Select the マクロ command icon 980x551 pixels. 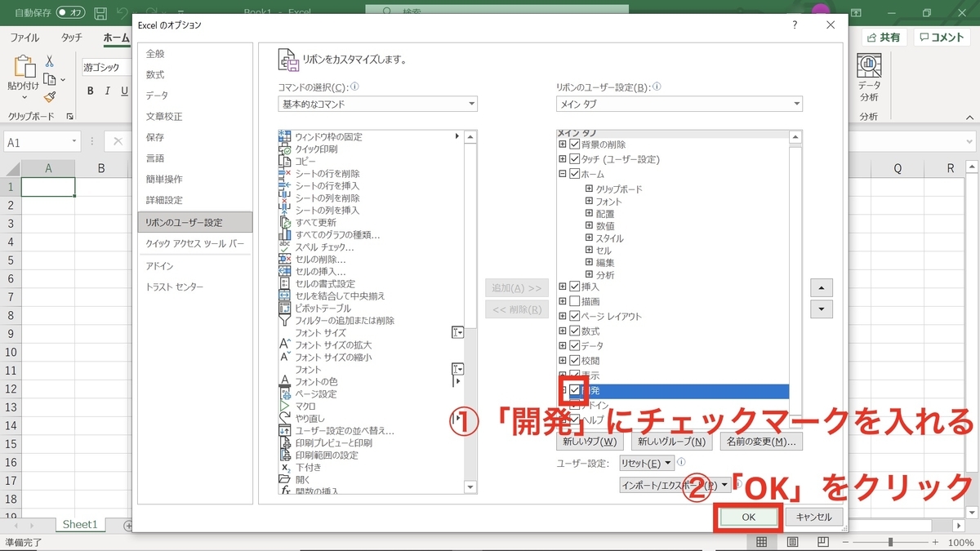285,407
